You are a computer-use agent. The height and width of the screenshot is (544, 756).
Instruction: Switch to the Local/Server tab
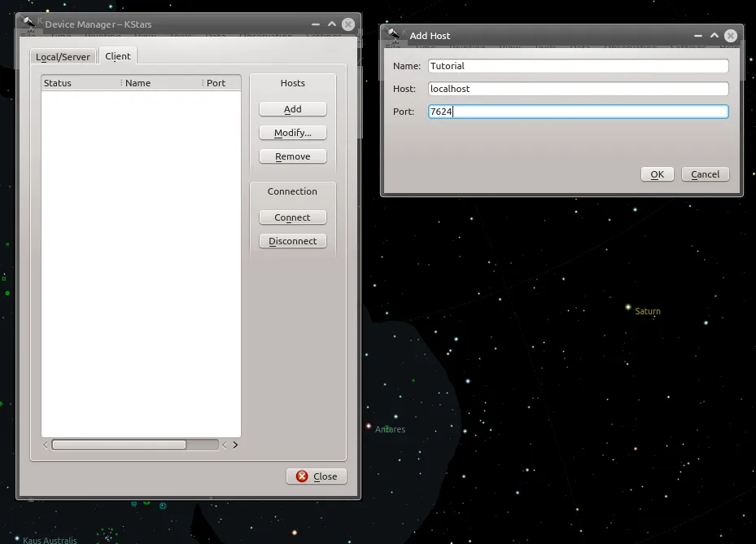click(63, 56)
